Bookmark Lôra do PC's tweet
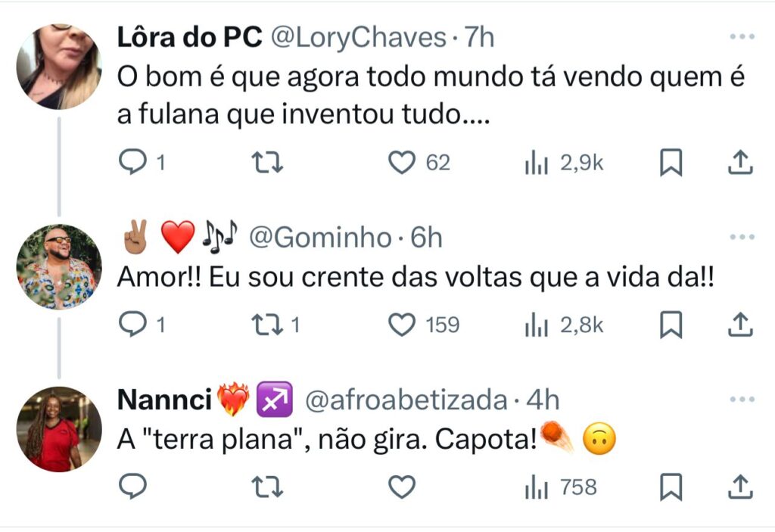Screen dimensions: 775x532 671,163
